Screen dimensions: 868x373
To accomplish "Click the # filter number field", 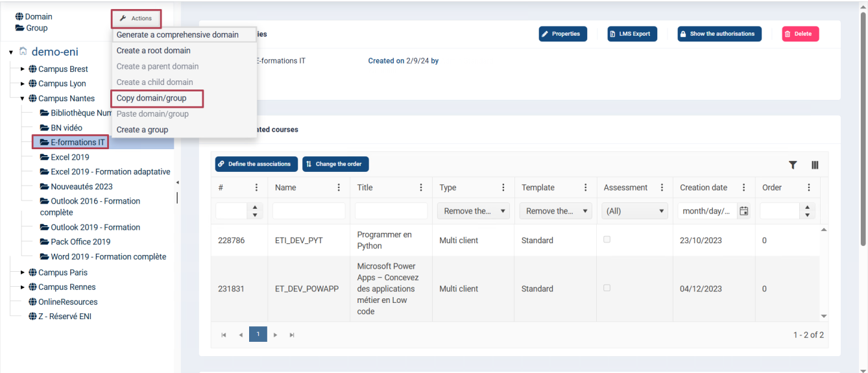I will coord(232,211).
